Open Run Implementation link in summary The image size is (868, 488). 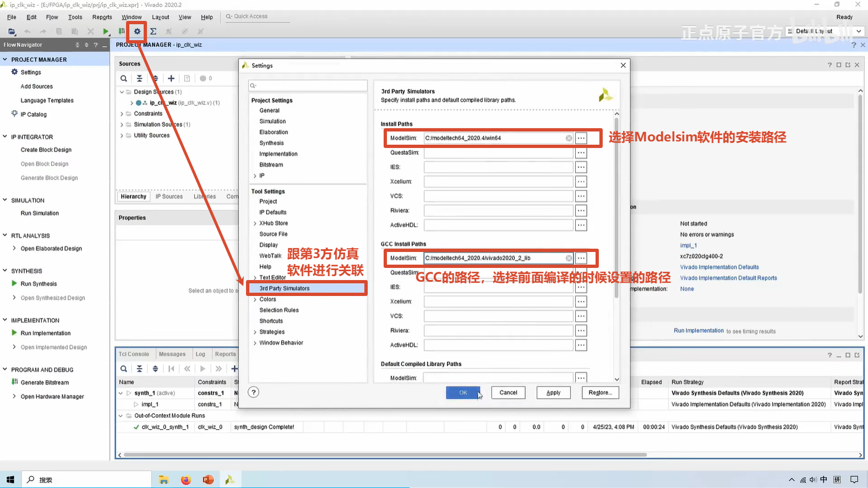point(698,331)
